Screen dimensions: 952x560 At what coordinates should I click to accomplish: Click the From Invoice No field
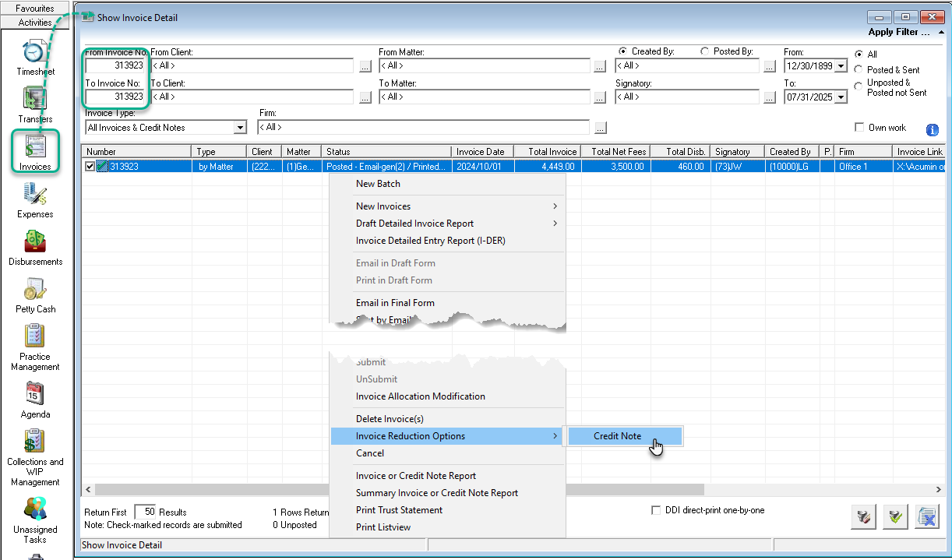pos(115,65)
